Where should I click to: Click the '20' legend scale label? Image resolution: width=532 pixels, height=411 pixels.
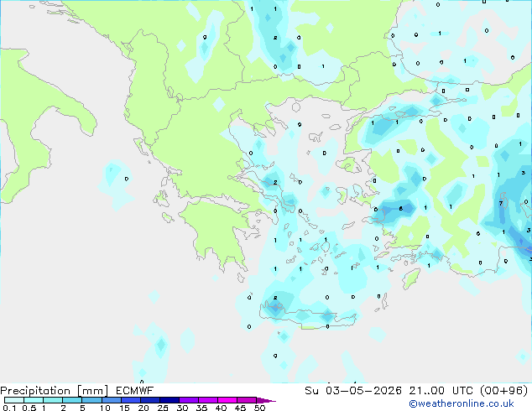pos(143,408)
